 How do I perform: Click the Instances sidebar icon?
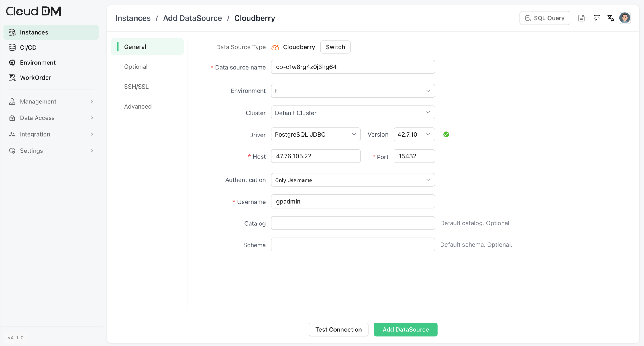coord(12,32)
